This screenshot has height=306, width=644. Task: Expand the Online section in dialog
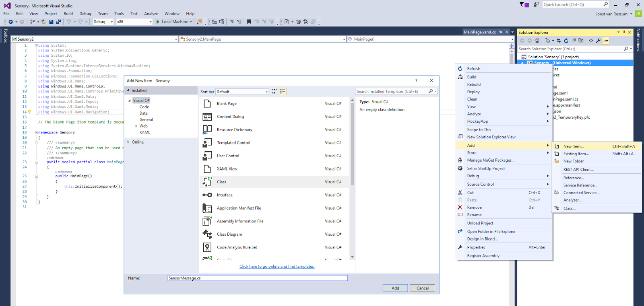(128, 142)
